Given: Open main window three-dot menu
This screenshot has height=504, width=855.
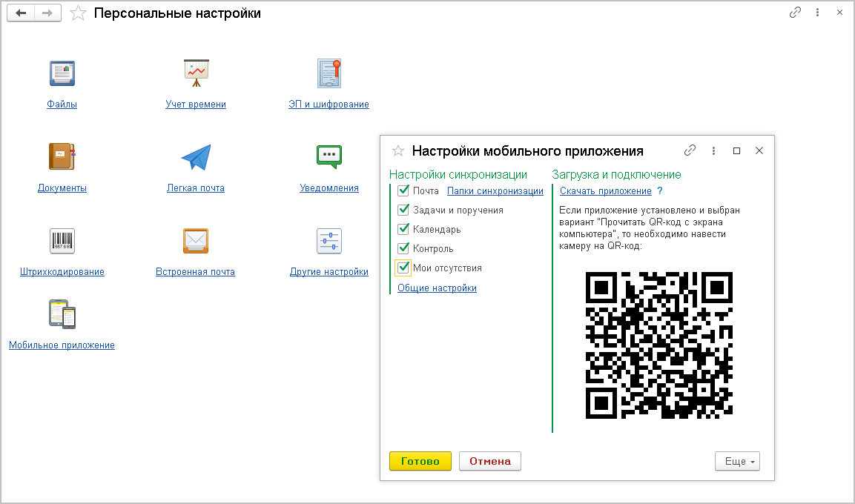Looking at the screenshot, I should 817,12.
